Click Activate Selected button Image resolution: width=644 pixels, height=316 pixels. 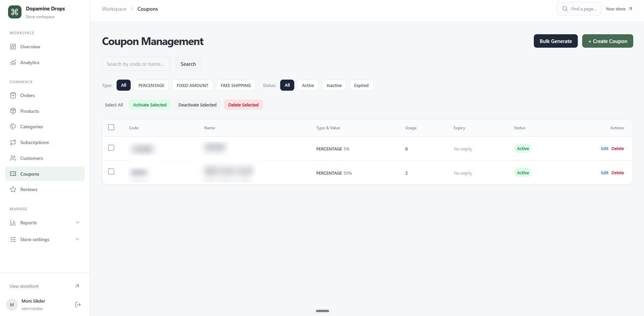(x=150, y=105)
